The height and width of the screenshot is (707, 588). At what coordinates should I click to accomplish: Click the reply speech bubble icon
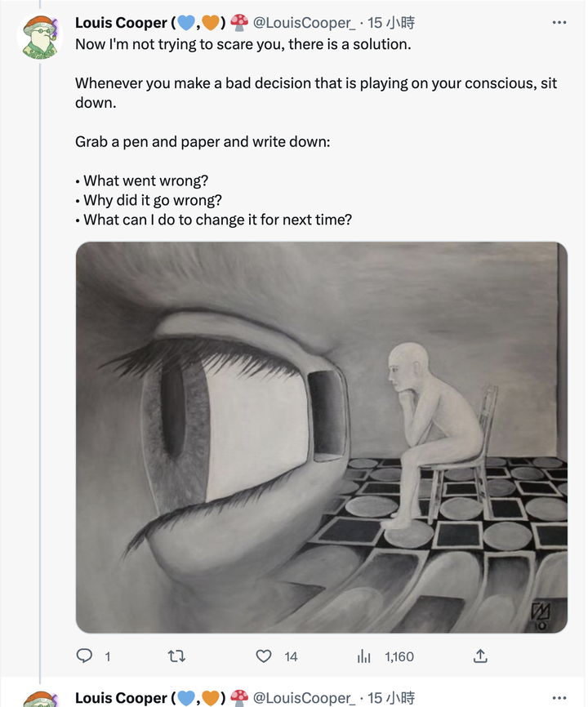click(84, 656)
